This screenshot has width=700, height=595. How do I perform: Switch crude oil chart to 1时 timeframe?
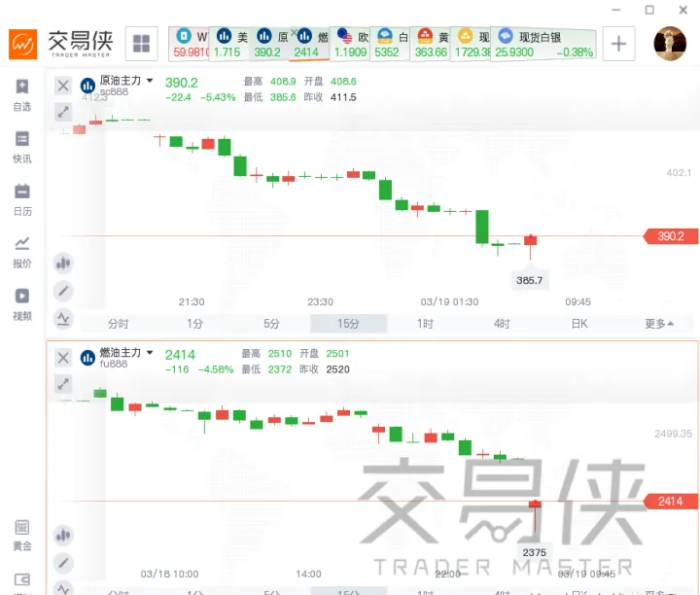tap(425, 324)
